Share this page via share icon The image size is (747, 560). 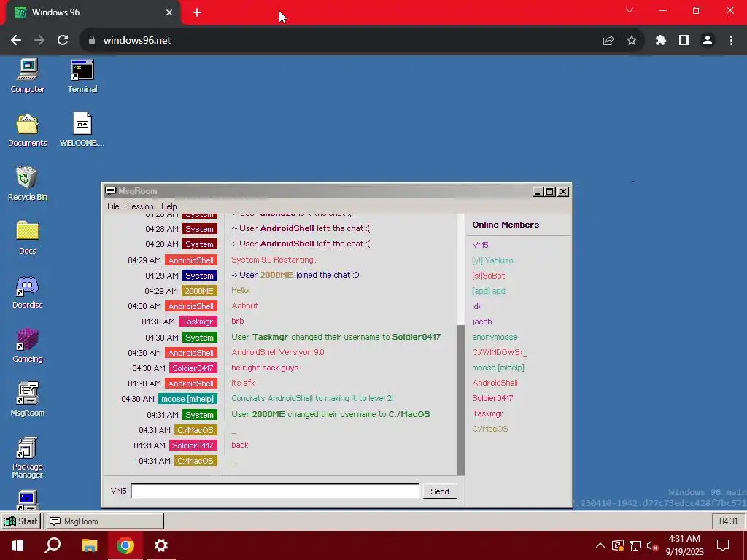608,41
